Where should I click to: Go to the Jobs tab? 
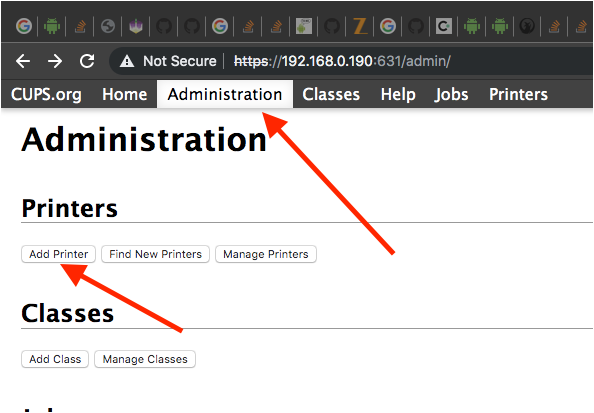[451, 94]
